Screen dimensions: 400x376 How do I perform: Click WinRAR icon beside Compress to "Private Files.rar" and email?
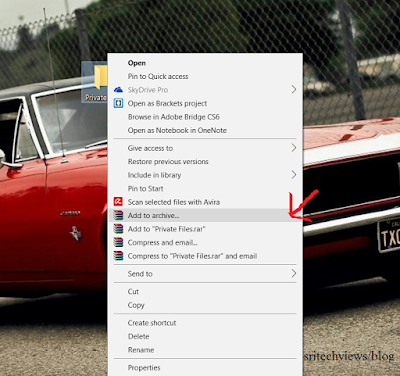(x=118, y=256)
